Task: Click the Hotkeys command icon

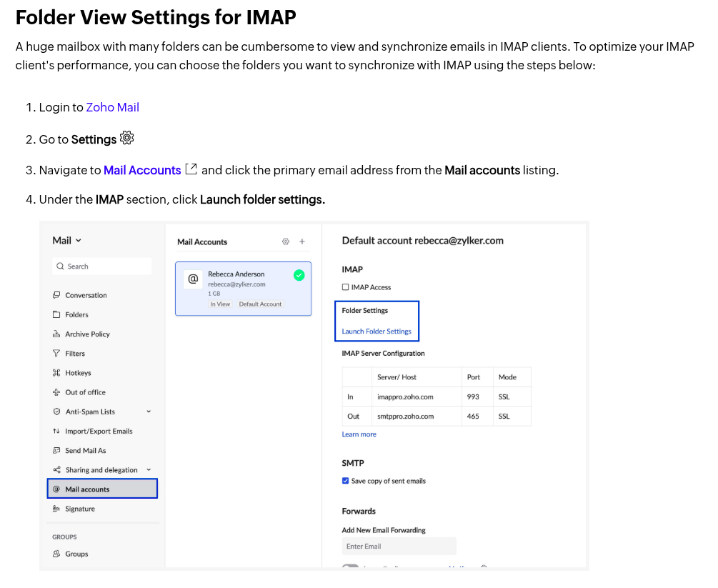Action: (x=56, y=373)
